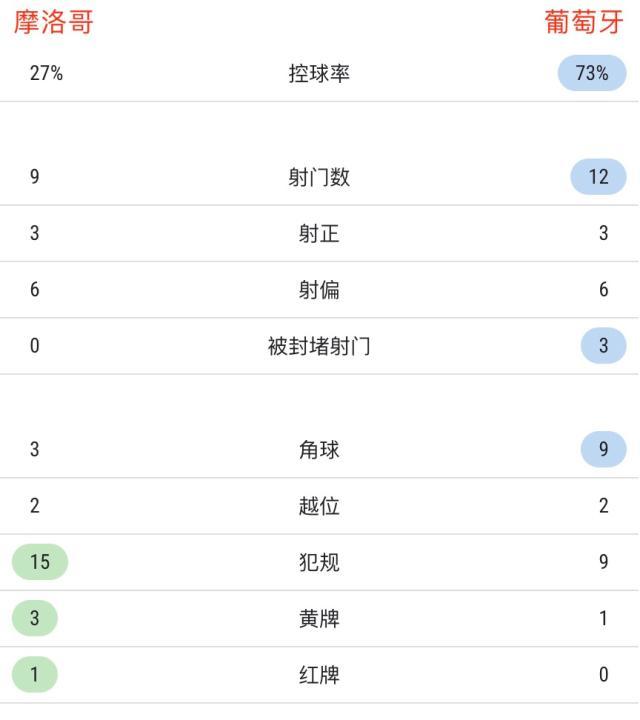Select the 角球 stat label
Screen dimensions: 640x720
click(x=319, y=450)
